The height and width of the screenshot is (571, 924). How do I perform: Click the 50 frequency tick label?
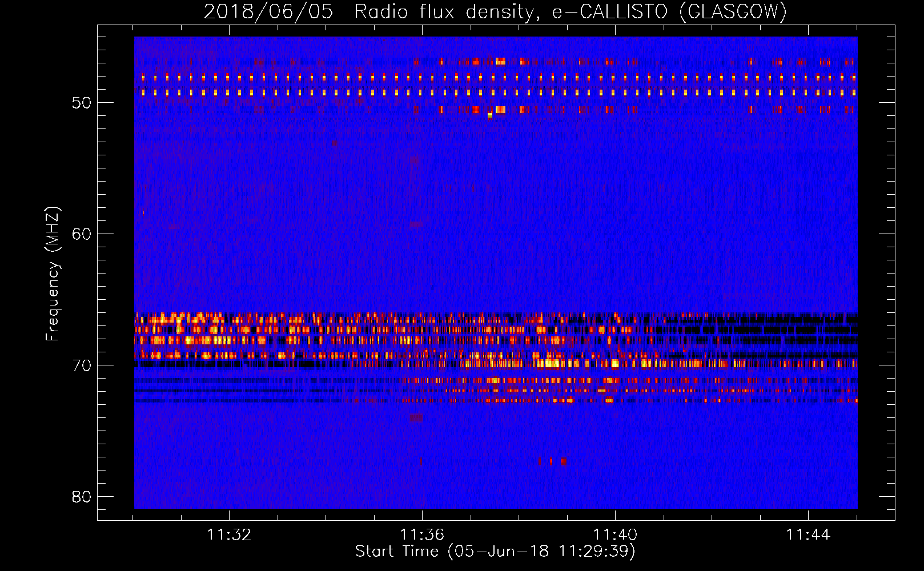point(81,103)
